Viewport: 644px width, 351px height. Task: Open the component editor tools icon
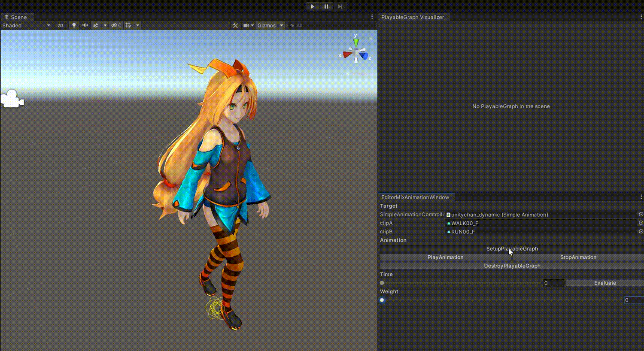coord(235,25)
